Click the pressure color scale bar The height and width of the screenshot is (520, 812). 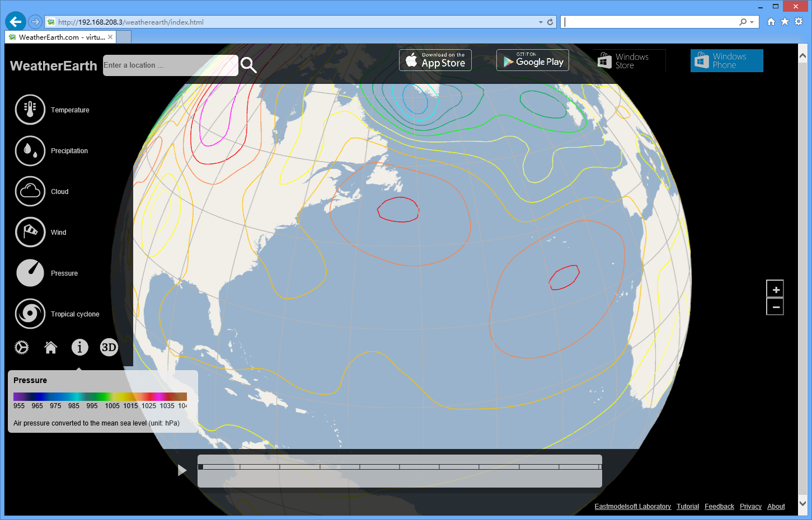click(x=100, y=396)
